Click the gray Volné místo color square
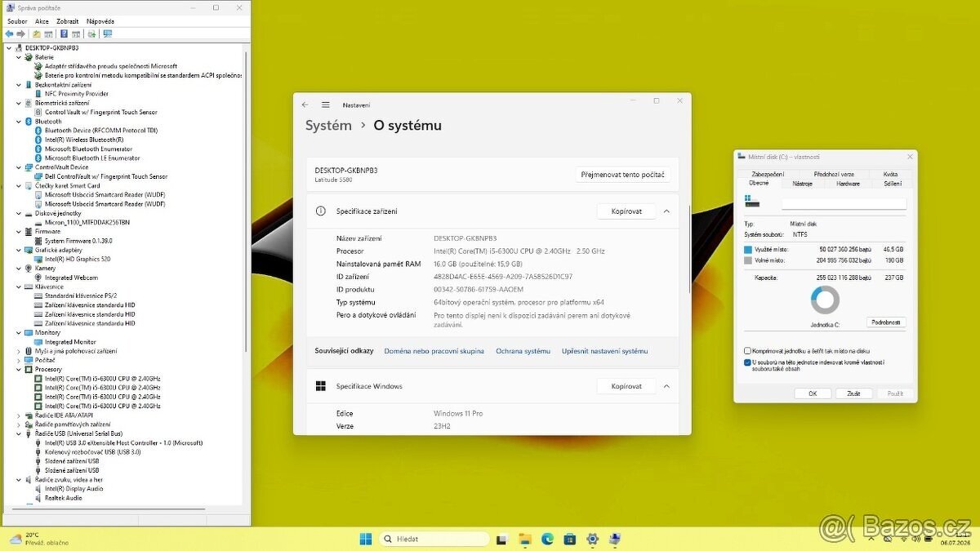The width and height of the screenshot is (980, 551). coord(748,261)
